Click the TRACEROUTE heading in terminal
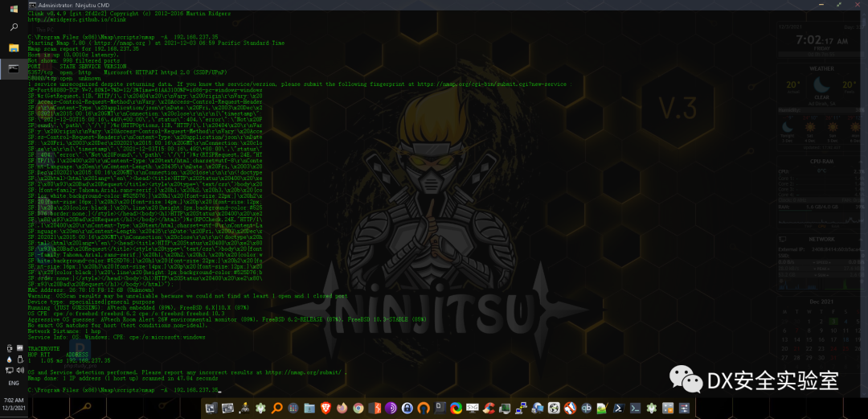The width and height of the screenshot is (868, 419). point(43,348)
